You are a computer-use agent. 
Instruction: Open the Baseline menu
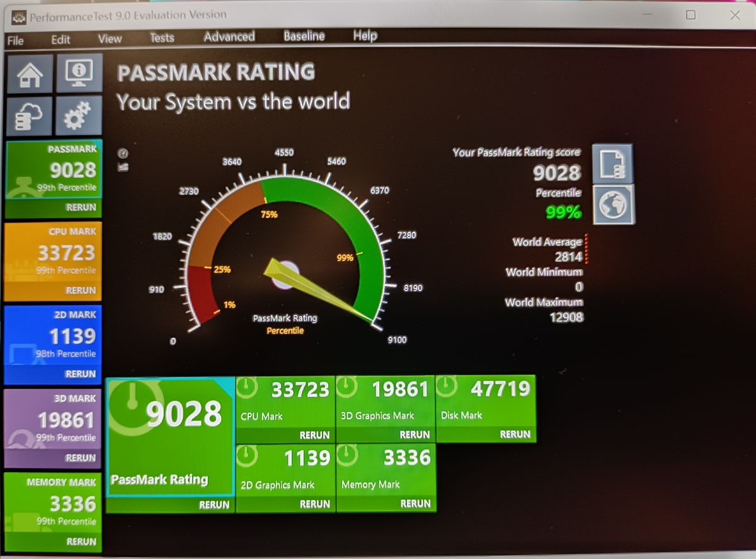coord(304,36)
